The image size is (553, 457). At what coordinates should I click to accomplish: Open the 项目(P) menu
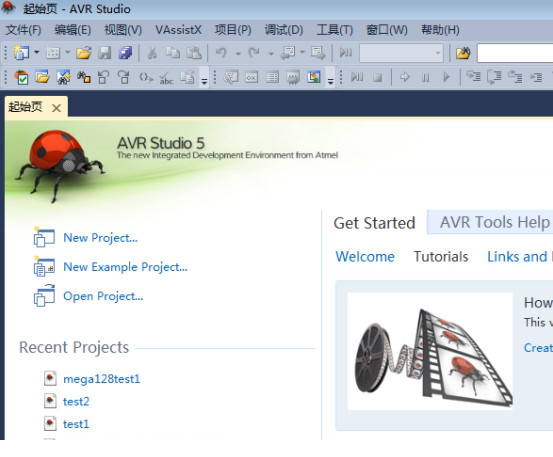point(233,30)
